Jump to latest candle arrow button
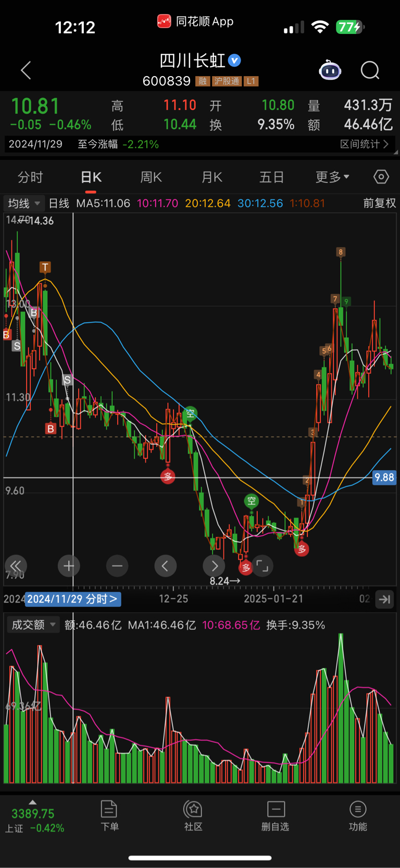 click(385, 600)
